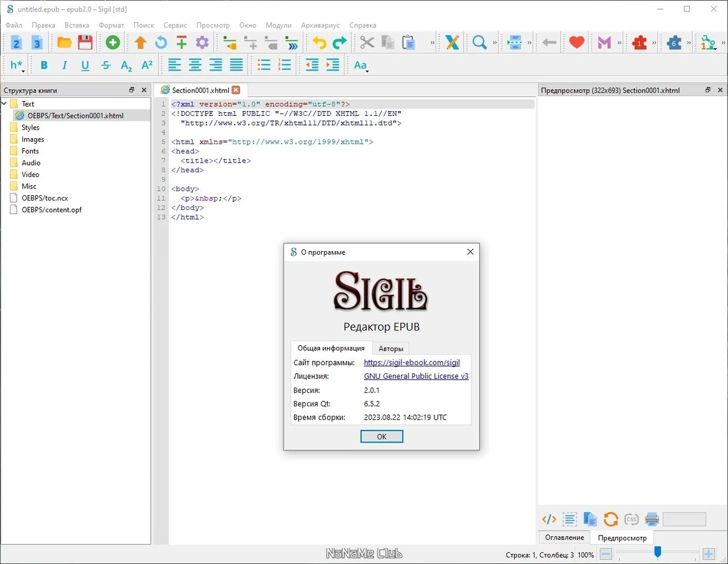Image resolution: width=728 pixels, height=564 pixels.
Task: Click the zoom slider handle
Action: point(657,552)
